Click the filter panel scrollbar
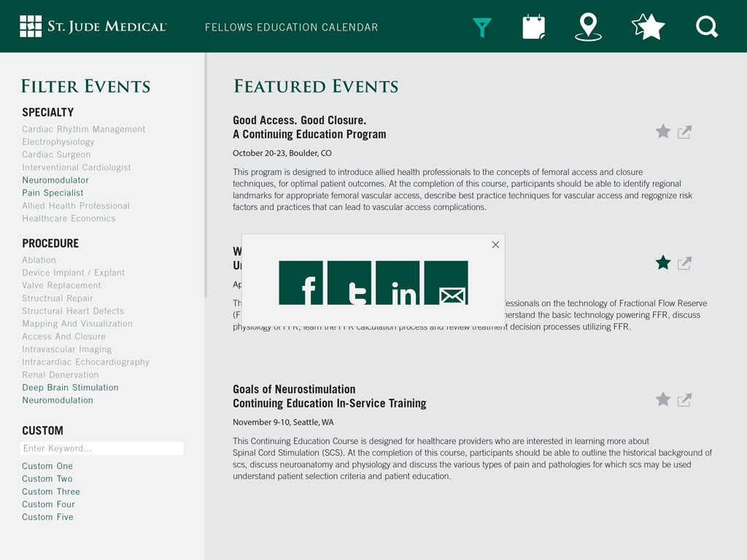Image resolution: width=747 pixels, height=560 pixels. (206, 175)
